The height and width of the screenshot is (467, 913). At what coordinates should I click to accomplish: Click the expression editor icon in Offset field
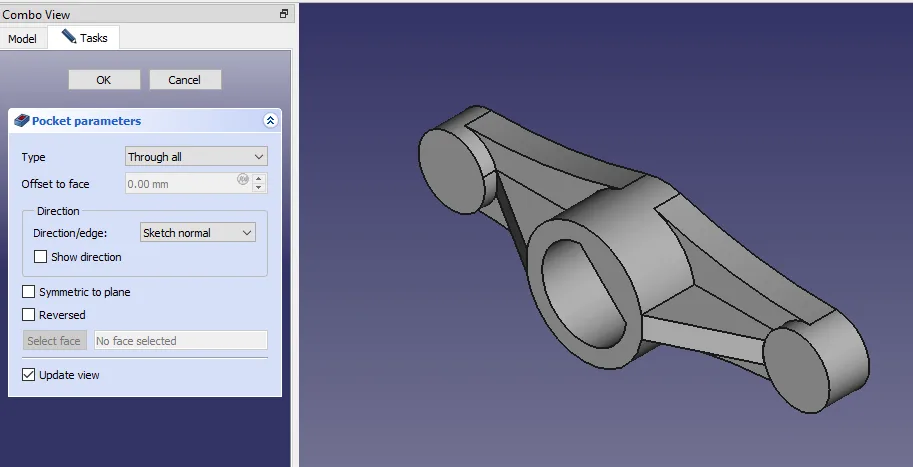click(242, 180)
